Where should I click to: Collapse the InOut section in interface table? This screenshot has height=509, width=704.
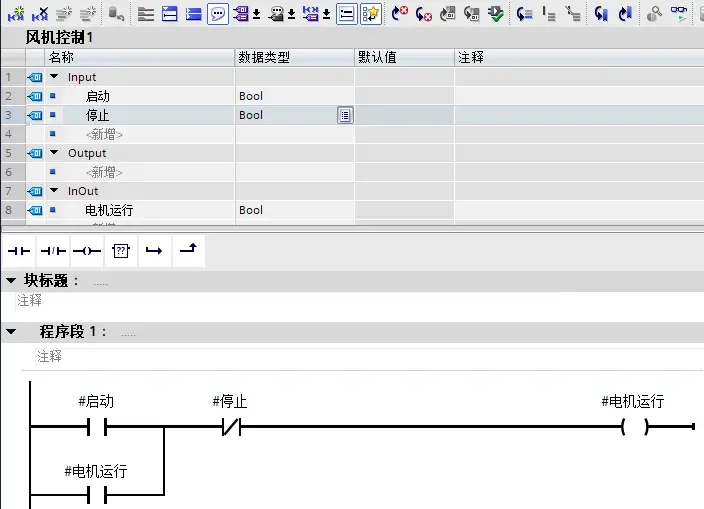(54, 190)
